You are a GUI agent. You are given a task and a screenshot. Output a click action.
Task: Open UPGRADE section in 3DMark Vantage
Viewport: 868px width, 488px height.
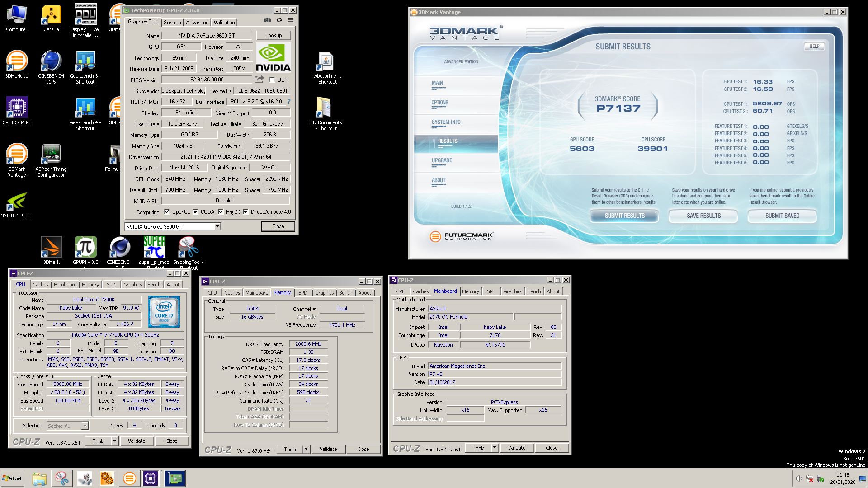point(442,161)
